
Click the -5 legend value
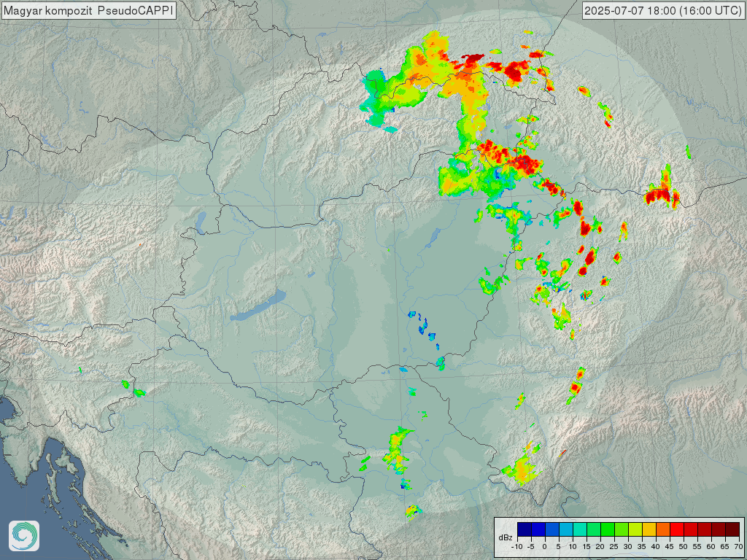[x=531, y=547]
